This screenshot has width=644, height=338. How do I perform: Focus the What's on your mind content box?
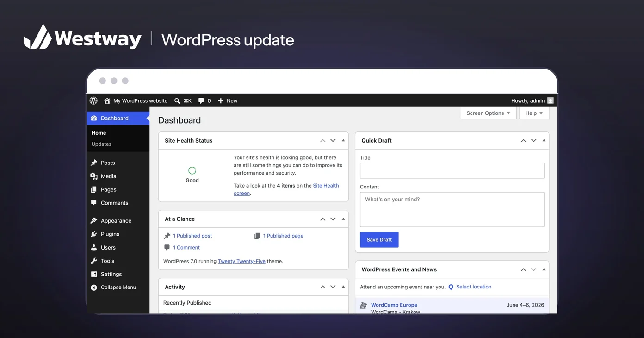[x=452, y=210]
